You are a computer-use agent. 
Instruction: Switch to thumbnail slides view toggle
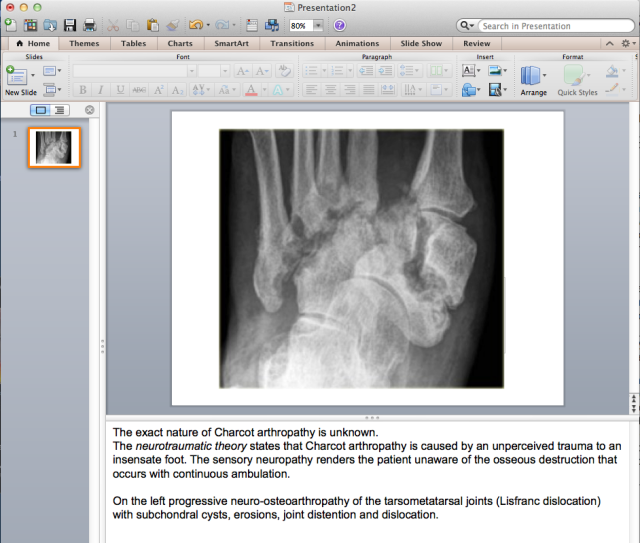[x=40, y=110]
